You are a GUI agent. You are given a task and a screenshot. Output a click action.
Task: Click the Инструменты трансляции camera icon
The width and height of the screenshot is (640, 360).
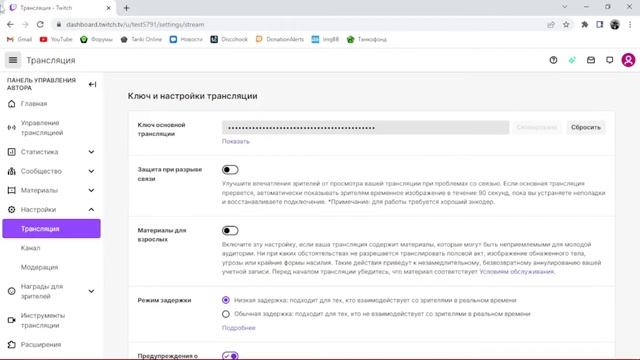pyautogui.click(x=11, y=320)
